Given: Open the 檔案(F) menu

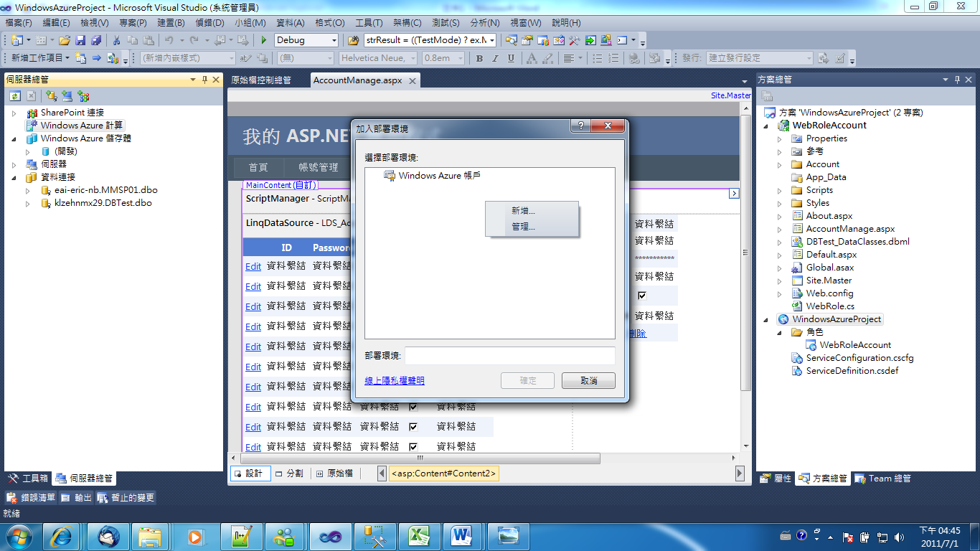Looking at the screenshot, I should pos(19,23).
